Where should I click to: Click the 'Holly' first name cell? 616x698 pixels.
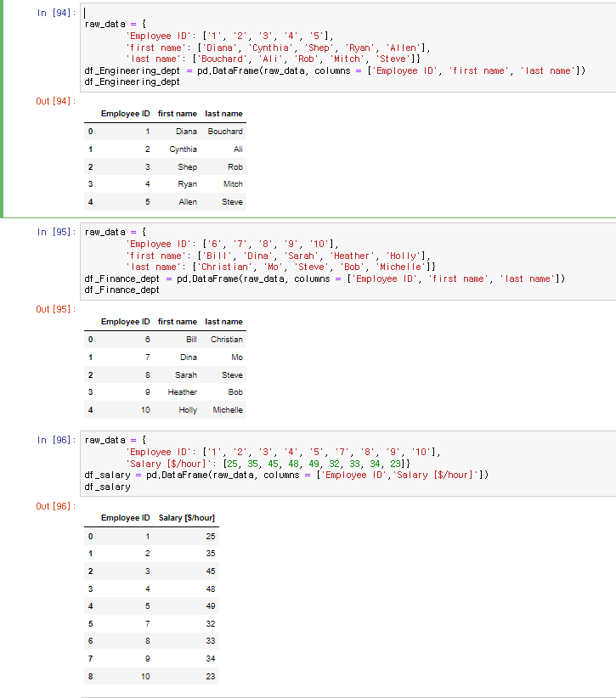188,409
